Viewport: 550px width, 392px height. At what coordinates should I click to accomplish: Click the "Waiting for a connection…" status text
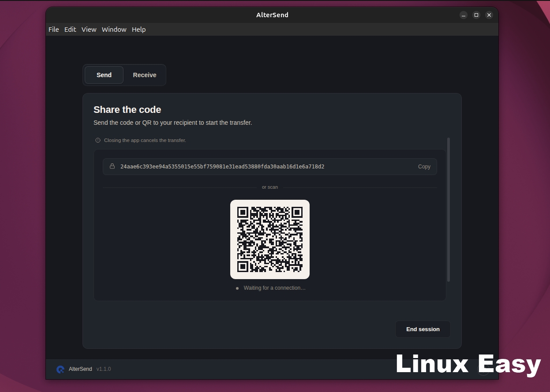pos(274,288)
